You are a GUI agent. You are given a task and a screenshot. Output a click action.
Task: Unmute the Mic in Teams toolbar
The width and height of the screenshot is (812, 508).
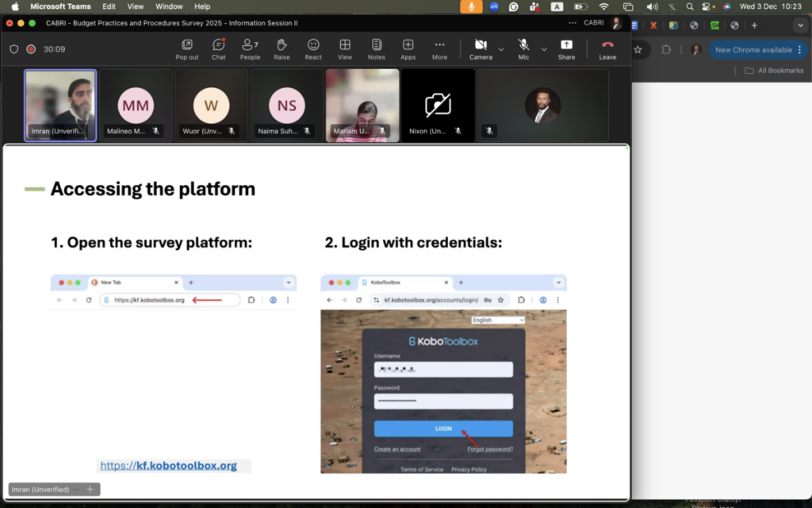523,49
